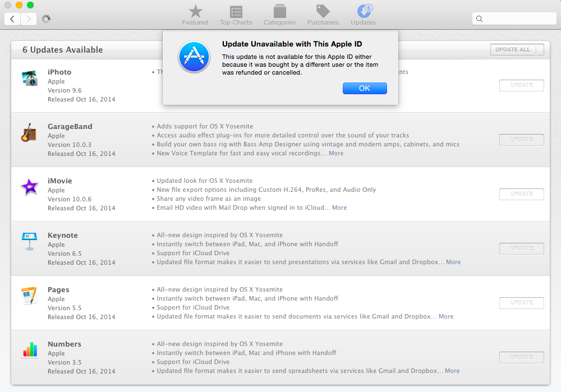This screenshot has height=392, width=561.
Task: Click 'Share any video frame as an image'
Action: [x=209, y=199]
